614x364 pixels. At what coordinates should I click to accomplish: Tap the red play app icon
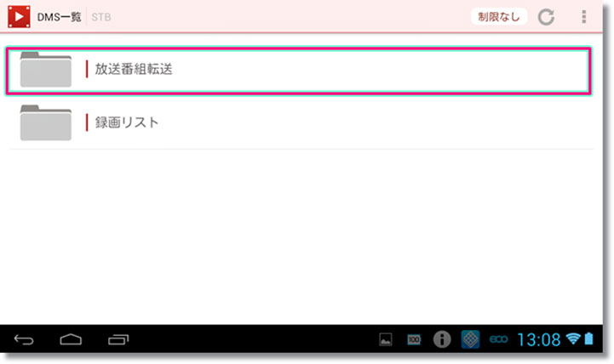[19, 16]
